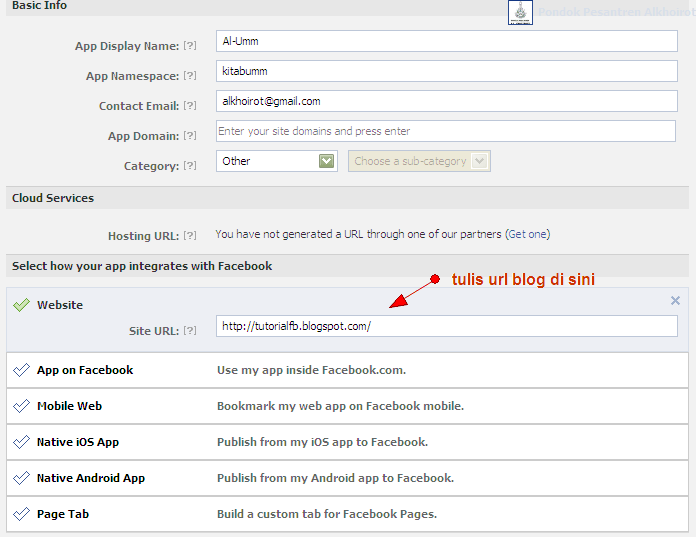Open Pondok Pesantren Alkhoirot profile picture
696x537 pixels.
[x=520, y=12]
